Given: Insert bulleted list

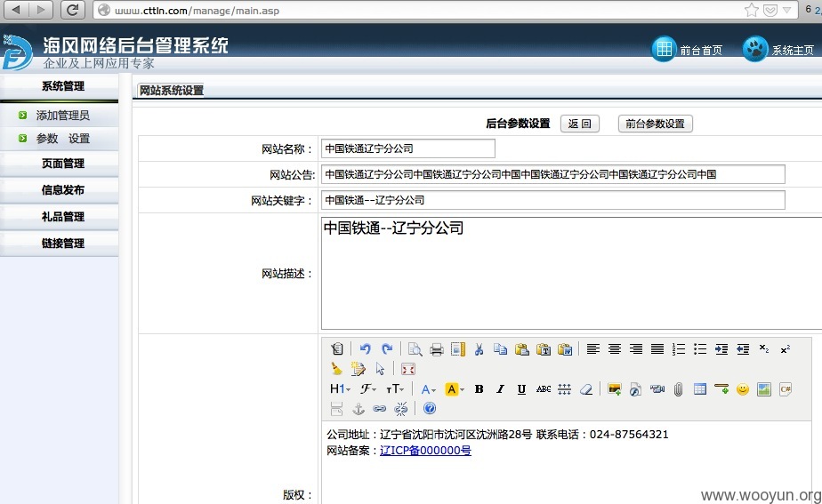Looking at the screenshot, I should point(700,349).
